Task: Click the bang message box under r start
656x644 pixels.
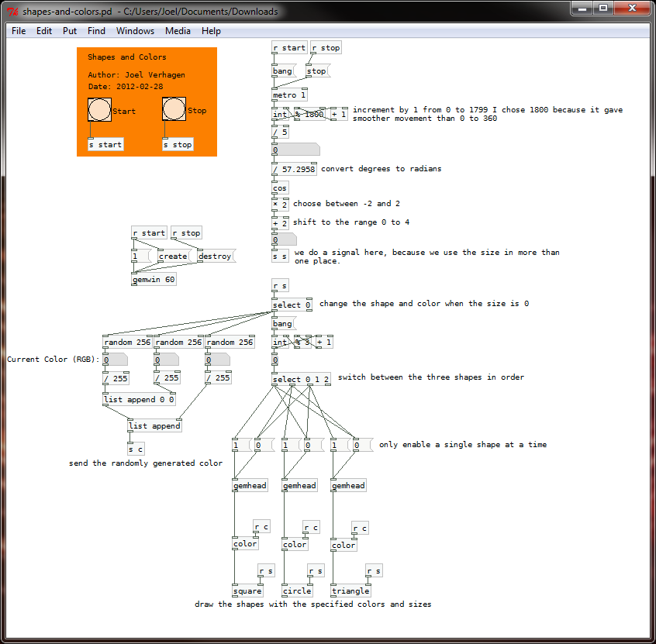Action: [x=284, y=71]
